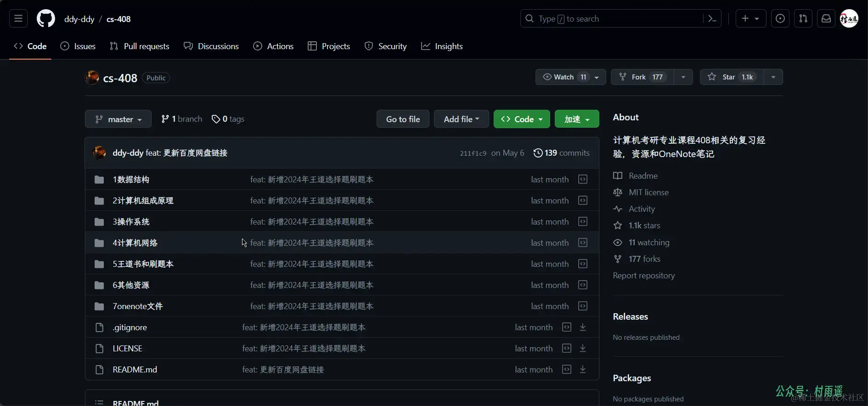868x406 pixels.
Task: Click code icon on README.md row
Action: coord(567,370)
